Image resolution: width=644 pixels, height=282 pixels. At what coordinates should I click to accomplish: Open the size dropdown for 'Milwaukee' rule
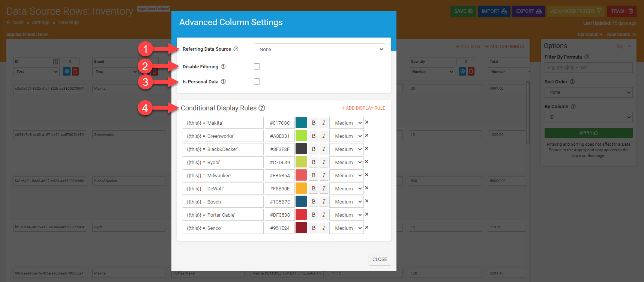tap(347, 175)
